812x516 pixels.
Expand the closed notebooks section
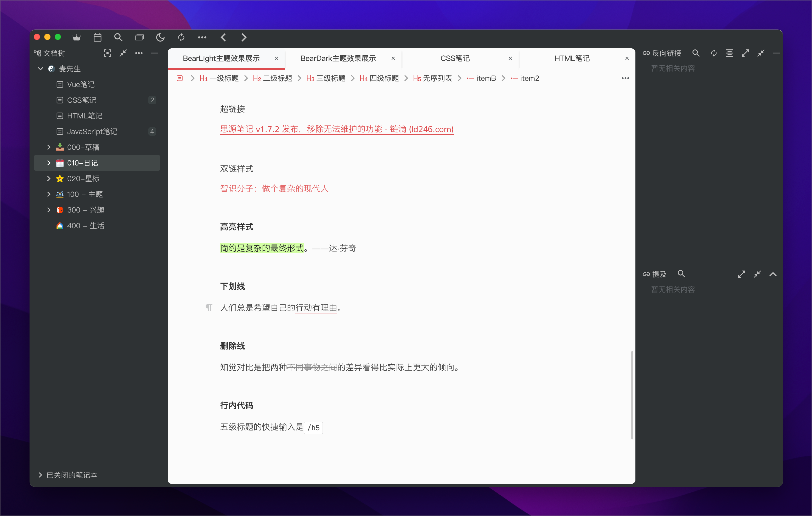click(x=41, y=474)
